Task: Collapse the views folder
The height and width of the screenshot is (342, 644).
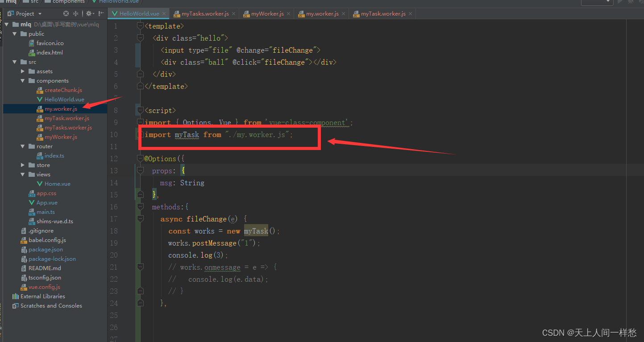Action: (23, 175)
